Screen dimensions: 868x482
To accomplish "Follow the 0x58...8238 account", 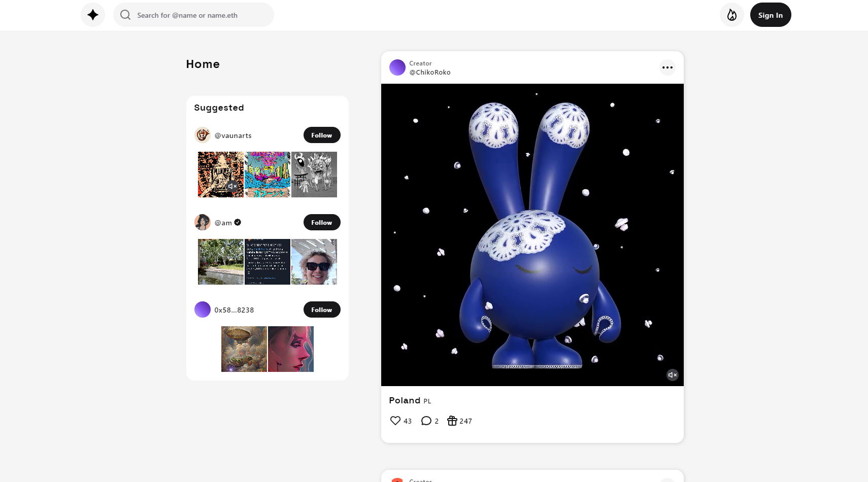I will [322, 309].
